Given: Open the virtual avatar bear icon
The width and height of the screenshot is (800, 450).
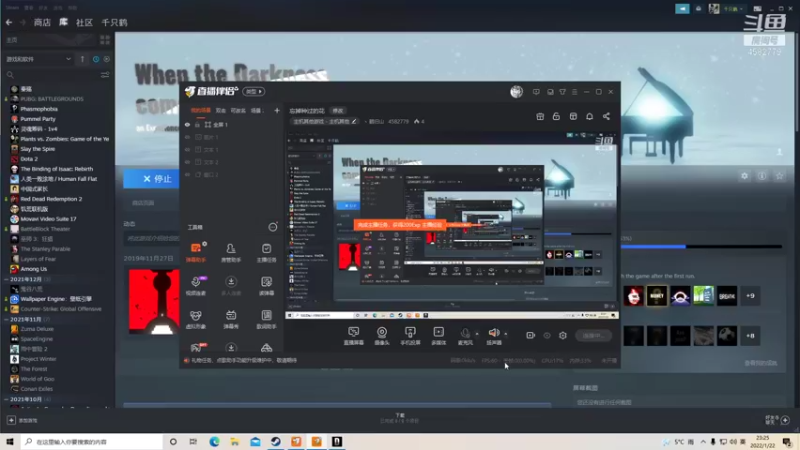Looking at the screenshot, I should point(196,318).
